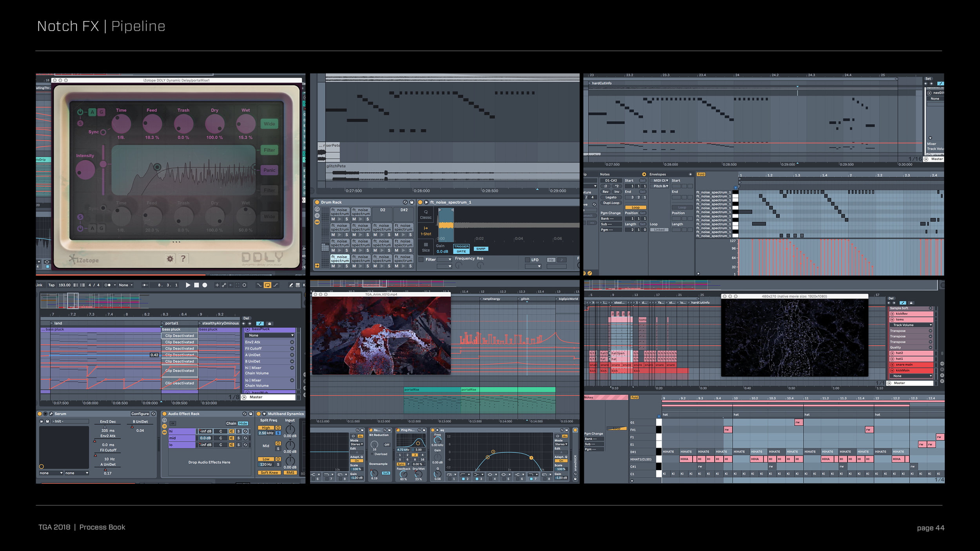Image resolution: width=980 pixels, height=551 pixels.
Task: Click Configure button on Serum device
Action: coord(140,414)
